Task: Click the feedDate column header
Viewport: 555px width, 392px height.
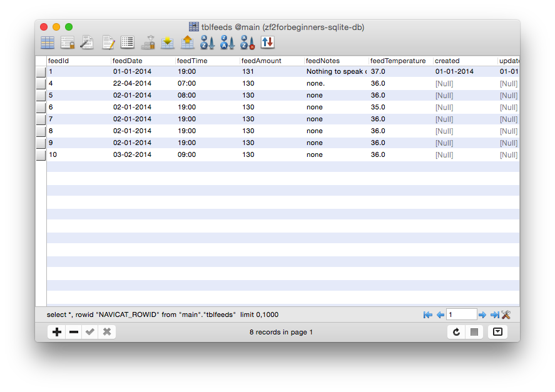Action: [x=143, y=61]
